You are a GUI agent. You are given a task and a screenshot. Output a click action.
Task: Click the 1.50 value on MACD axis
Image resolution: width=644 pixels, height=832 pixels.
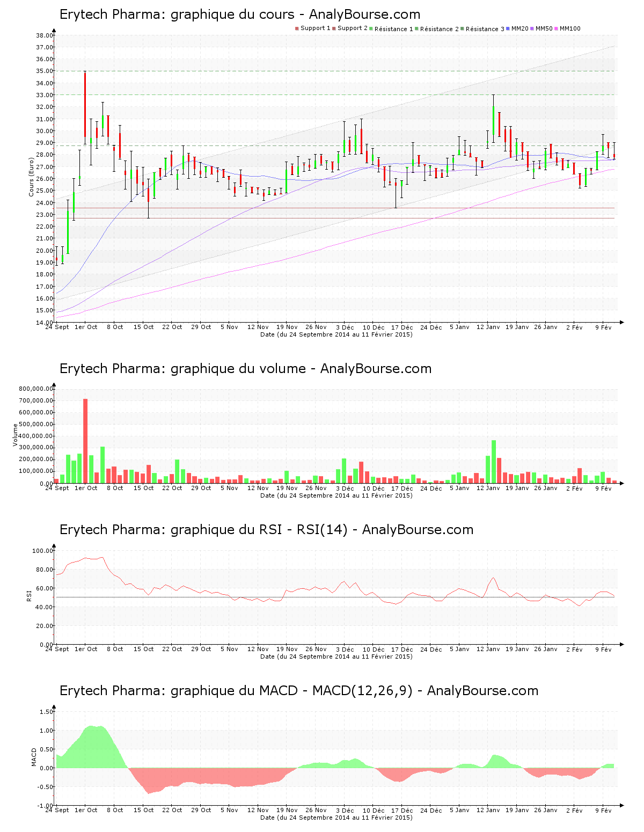pyautogui.click(x=47, y=712)
